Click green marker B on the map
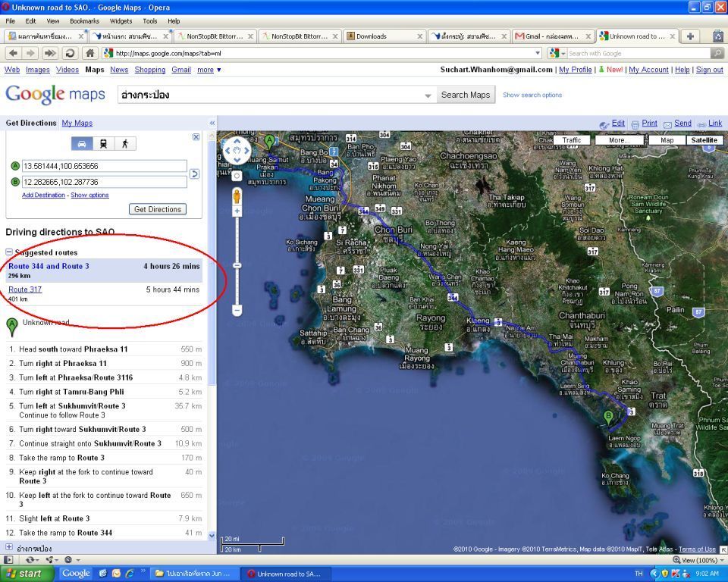Screen dimensions: 728x582 (608, 418)
